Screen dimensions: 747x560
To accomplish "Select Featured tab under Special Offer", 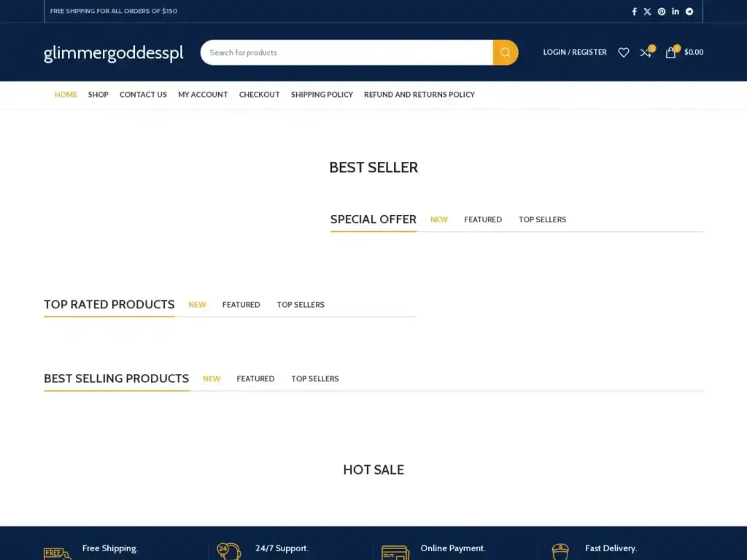I will coord(483,219).
